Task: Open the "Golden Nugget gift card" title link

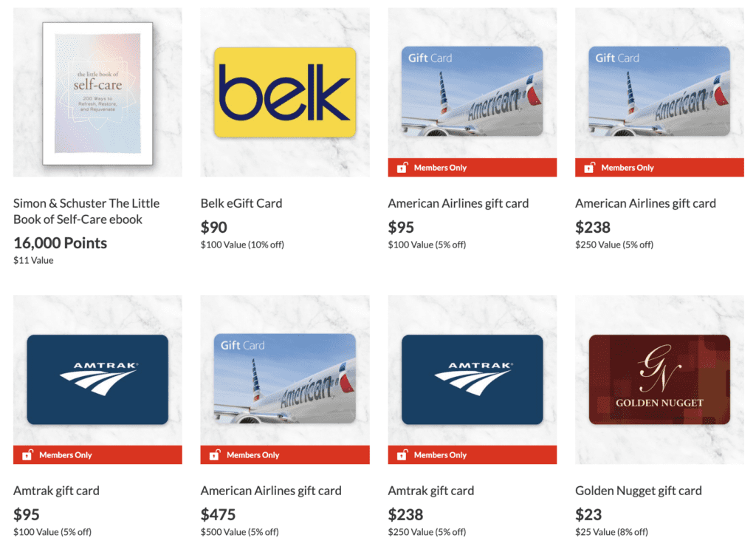Action: [639, 491]
